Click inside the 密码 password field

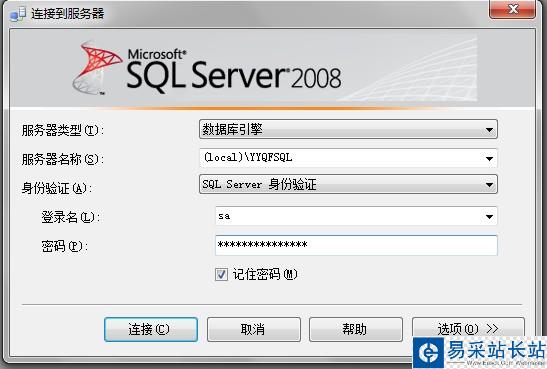tap(356, 245)
